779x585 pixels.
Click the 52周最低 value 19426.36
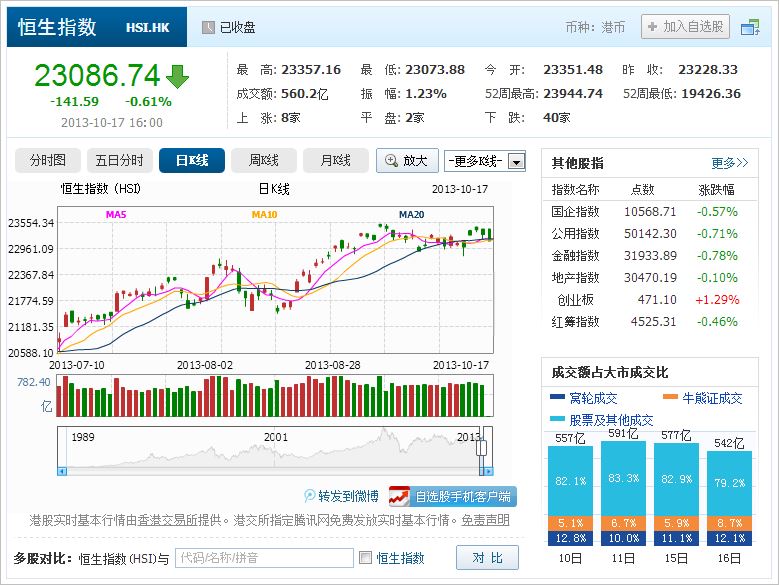(711, 93)
